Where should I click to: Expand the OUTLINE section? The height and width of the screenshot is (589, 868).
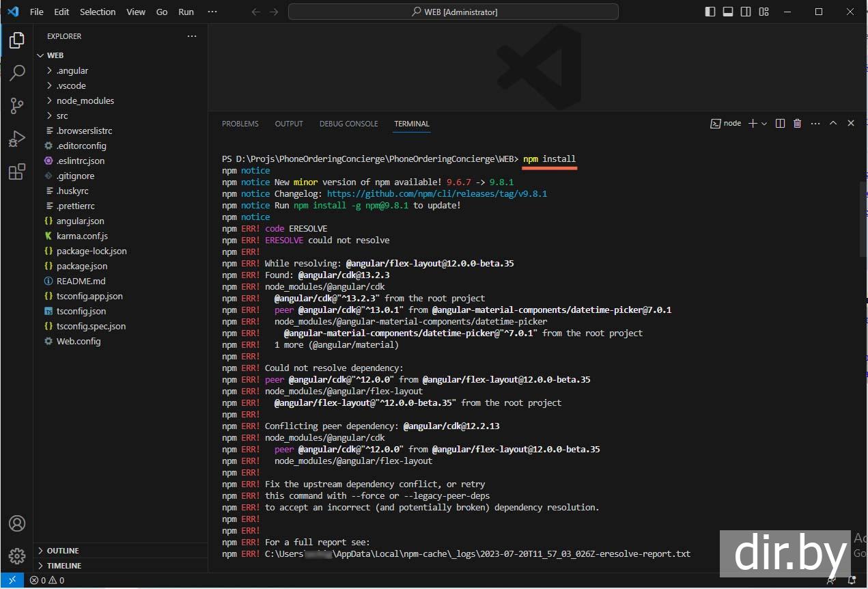63,551
